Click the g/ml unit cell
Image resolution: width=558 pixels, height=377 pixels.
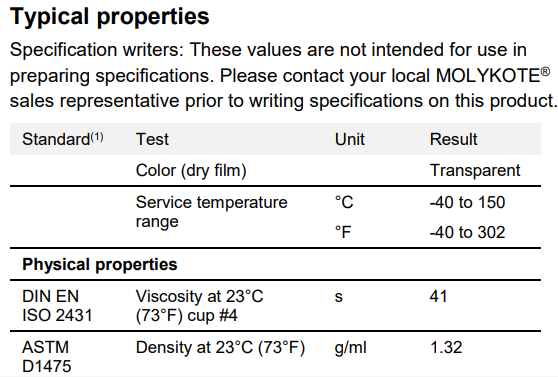[x=350, y=347]
